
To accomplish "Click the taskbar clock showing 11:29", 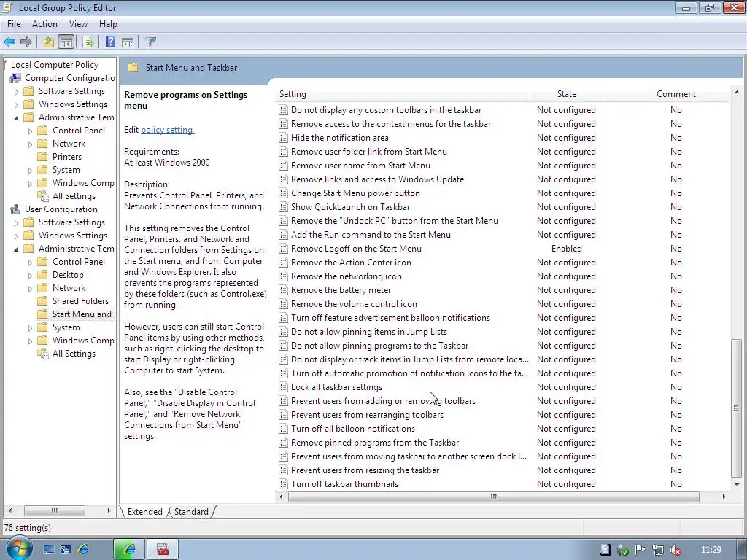I will pyautogui.click(x=711, y=550).
